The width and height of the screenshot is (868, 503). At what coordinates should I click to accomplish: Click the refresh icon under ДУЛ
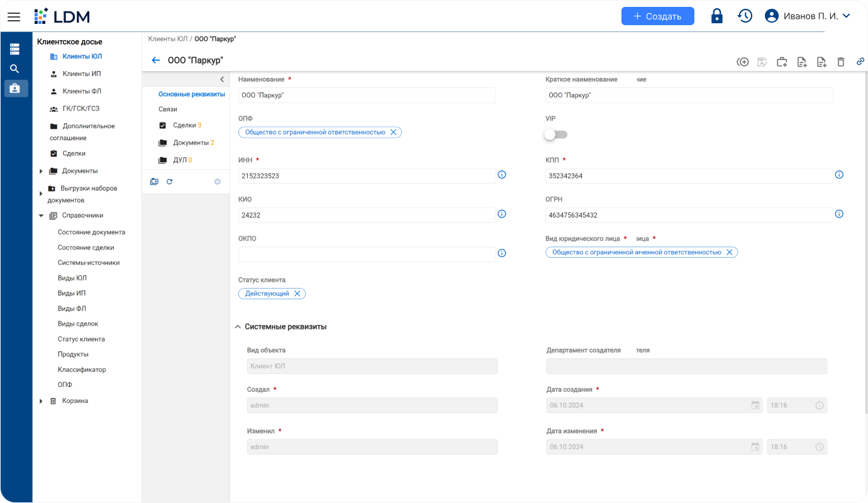click(169, 182)
